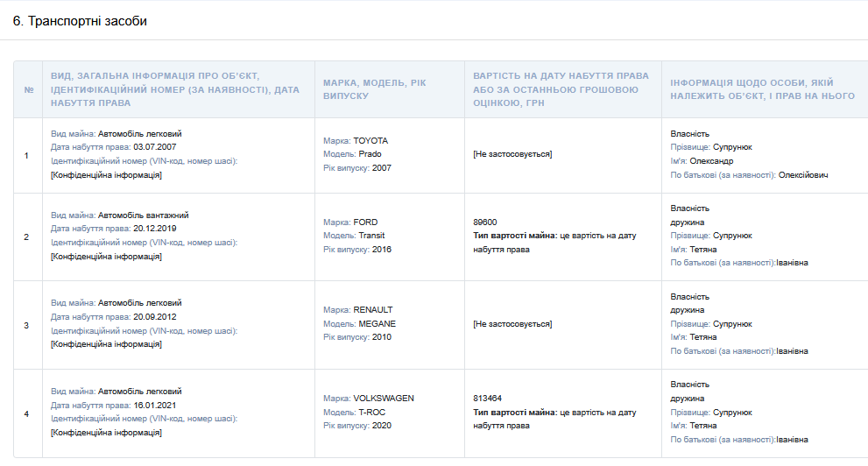Click the FORD brand text
The image size is (868, 466).
(365, 222)
